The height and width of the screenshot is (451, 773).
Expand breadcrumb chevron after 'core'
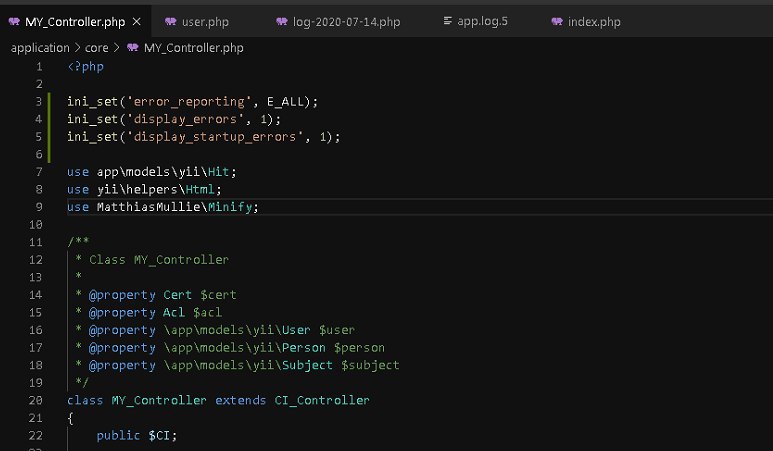tap(116, 48)
